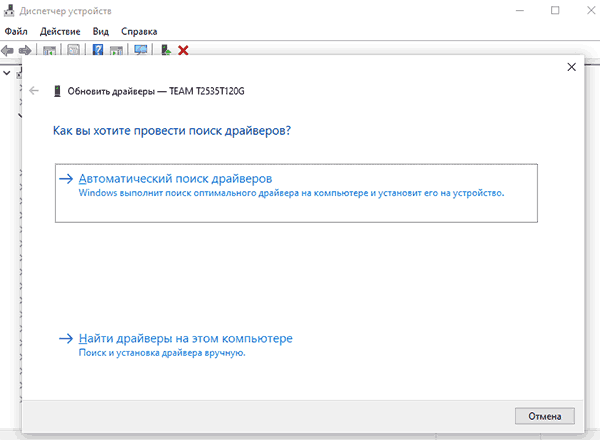Screen dimensions: 600x440
Task: Minimize the Device Manager window
Action: (520, 11)
